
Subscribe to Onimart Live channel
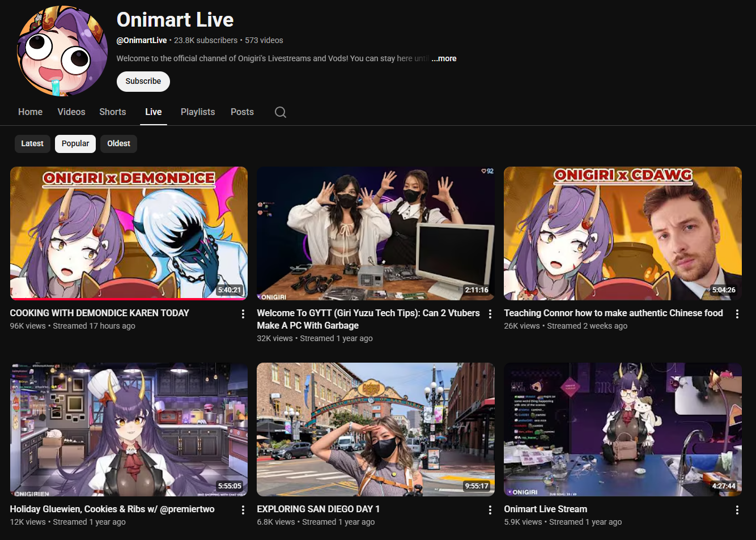coord(143,81)
